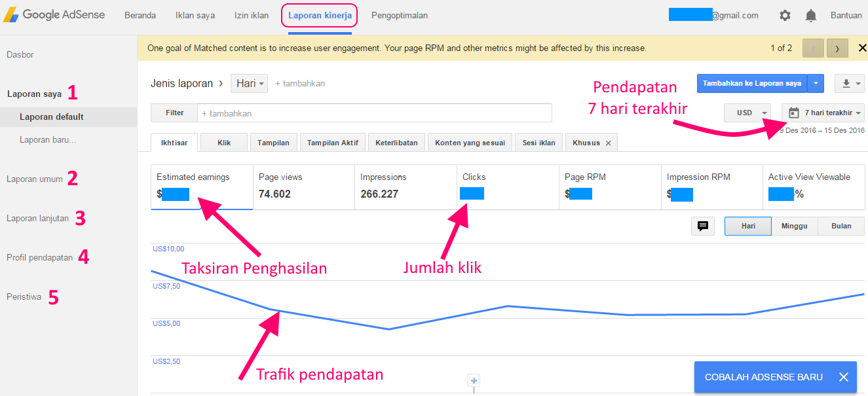Open the chart annotation comment icon
The height and width of the screenshot is (396, 868).
point(703,226)
